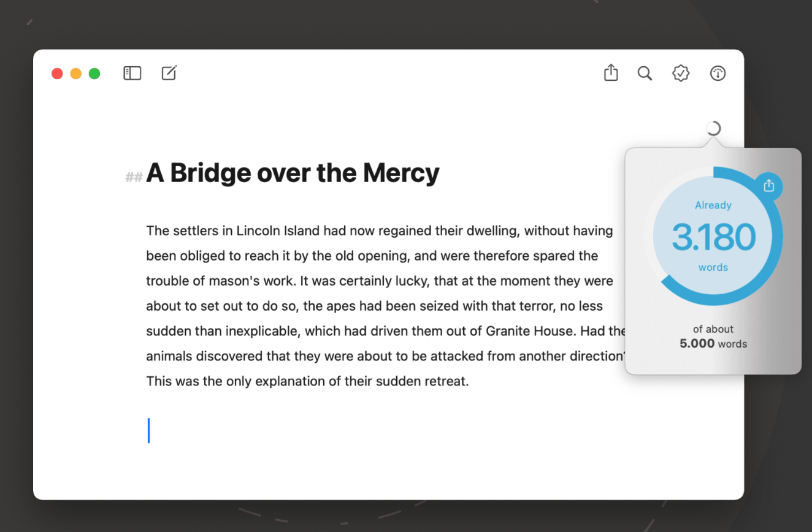Show the dashboard gauge panel
Image resolution: width=812 pixels, height=532 pixels.
click(718, 74)
